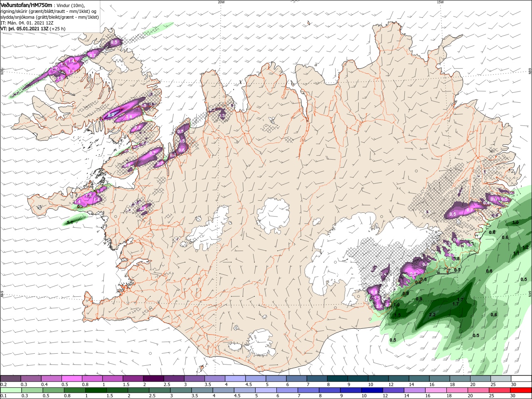Image resolution: width=532 pixels, height=399 pixels.
Task: Click the 'Vindur (10m),' text in header
Action: click(71, 5)
